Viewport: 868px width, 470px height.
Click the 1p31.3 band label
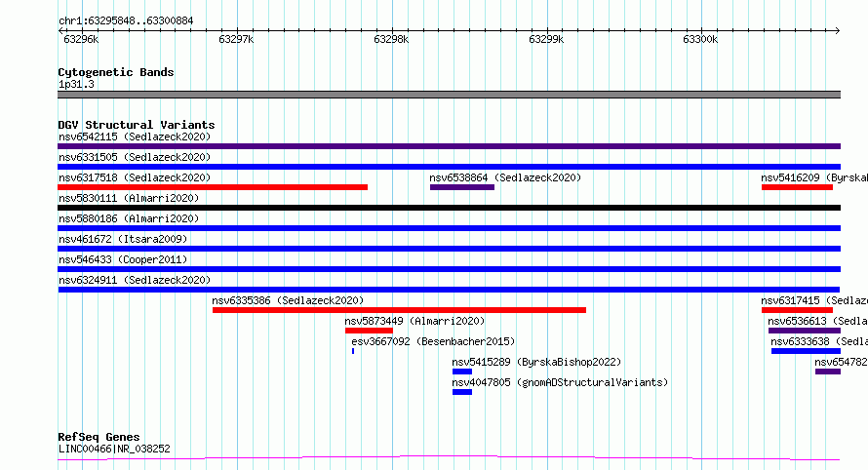click(76, 84)
